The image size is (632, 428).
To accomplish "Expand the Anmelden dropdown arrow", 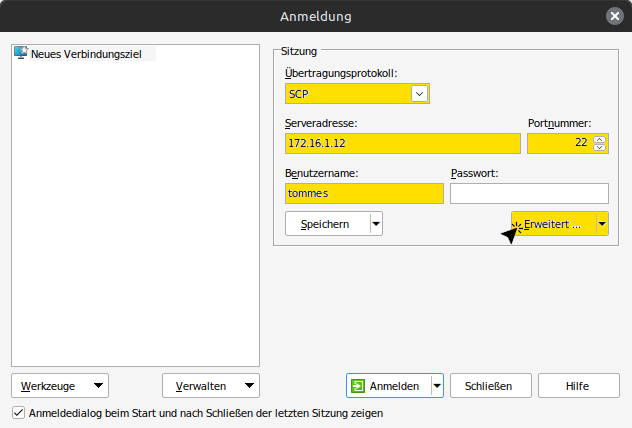I will coord(437,386).
